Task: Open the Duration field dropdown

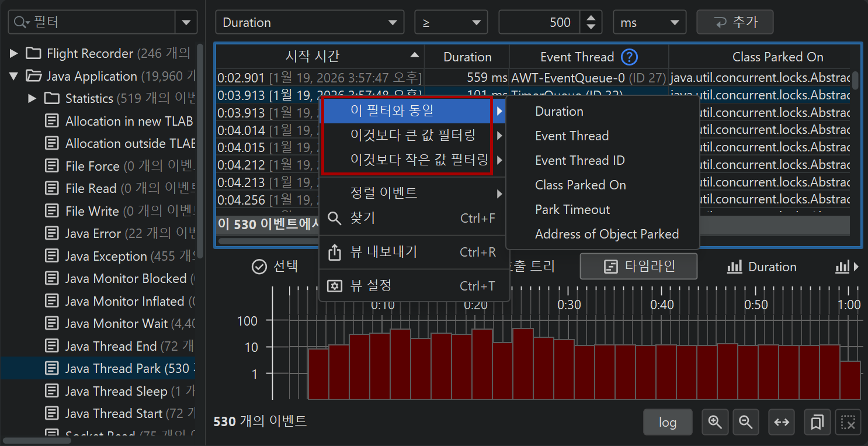Action: 310,23
